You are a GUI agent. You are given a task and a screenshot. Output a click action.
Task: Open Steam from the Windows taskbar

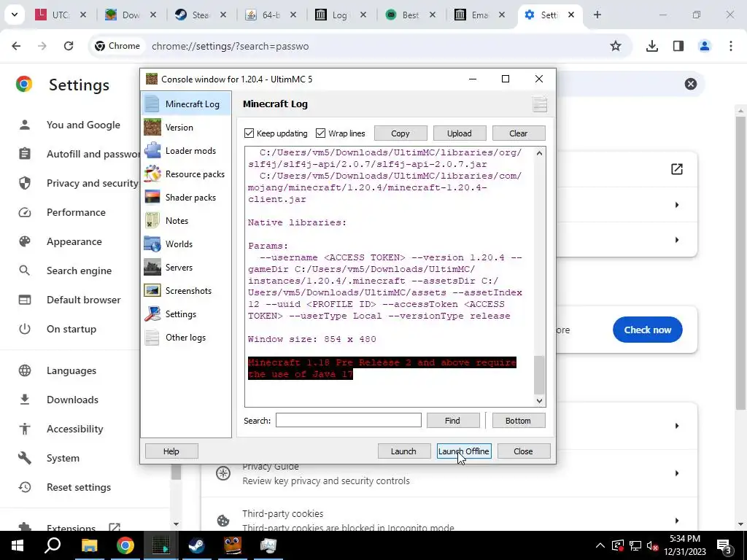pyautogui.click(x=196, y=545)
